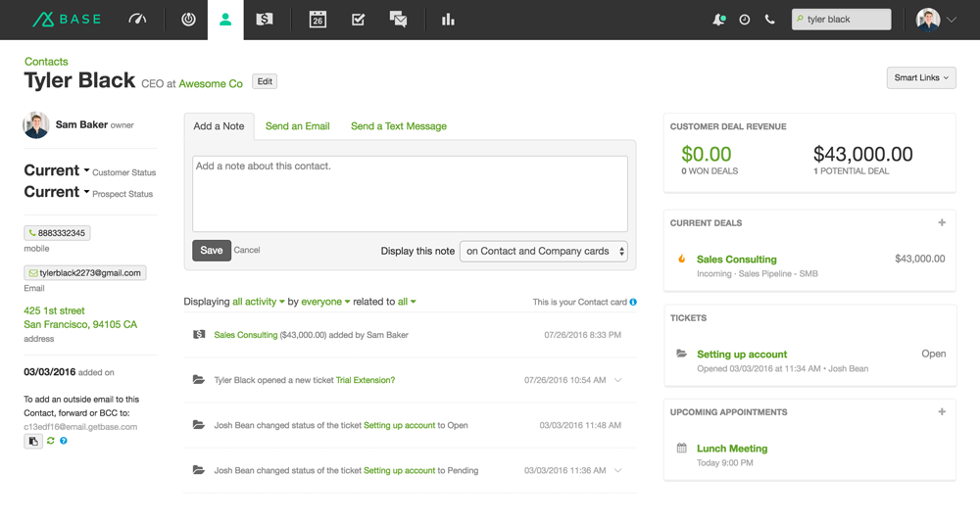This screenshot has width=980, height=523.
Task: Open Sales Consulting in Current Deals
Action: click(x=736, y=260)
